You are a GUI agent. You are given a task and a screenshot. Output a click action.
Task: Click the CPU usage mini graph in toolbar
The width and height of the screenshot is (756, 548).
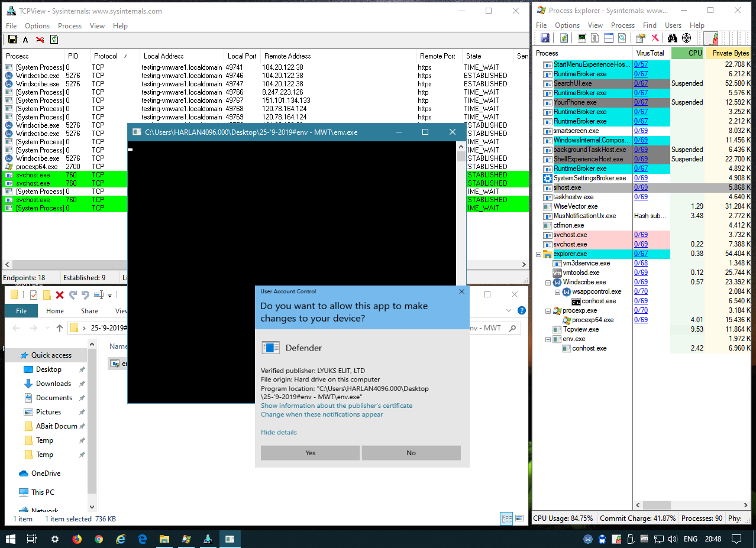pyautogui.click(x=710, y=38)
